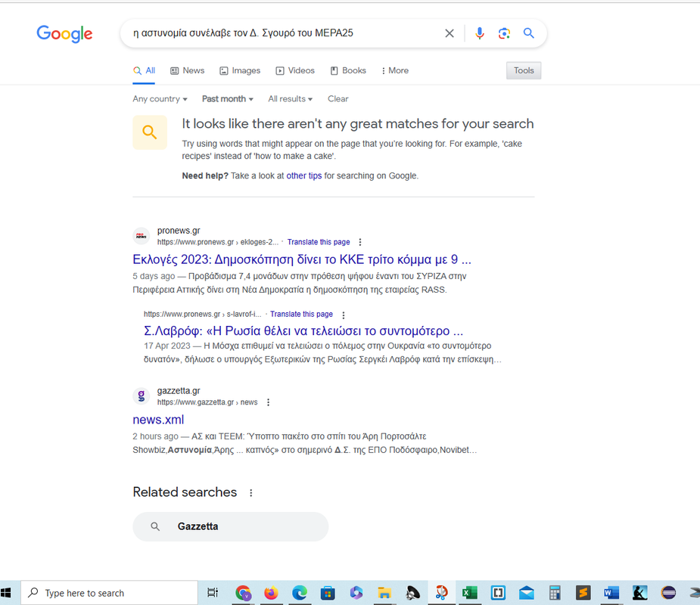Open options menu for the Λαβρόφ result

344,315
